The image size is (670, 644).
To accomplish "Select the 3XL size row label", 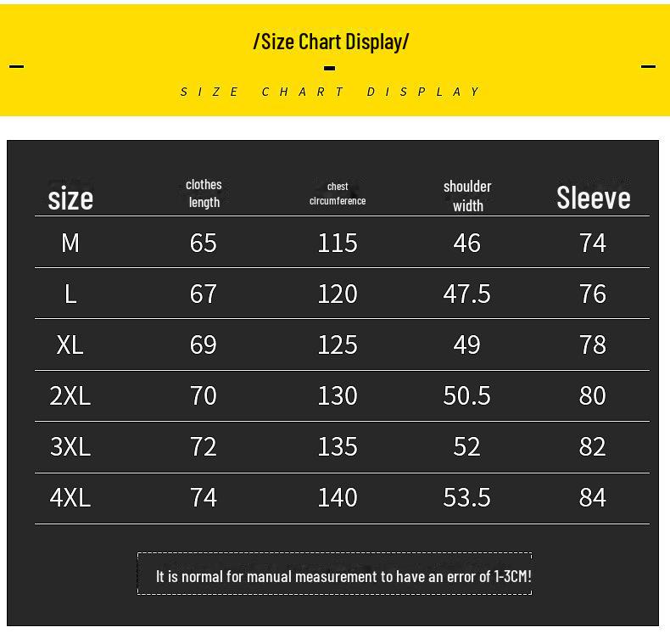I will coord(70,446).
